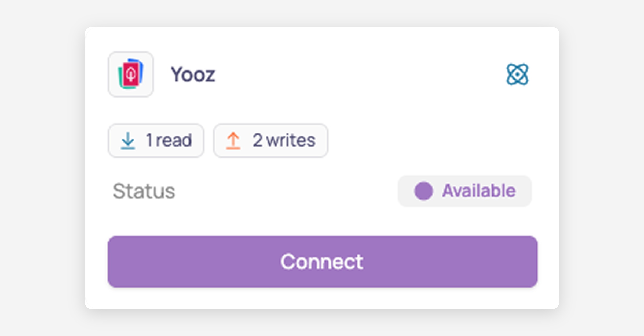The image size is (644, 336).
Task: Select the Yooz title text
Action: [193, 74]
